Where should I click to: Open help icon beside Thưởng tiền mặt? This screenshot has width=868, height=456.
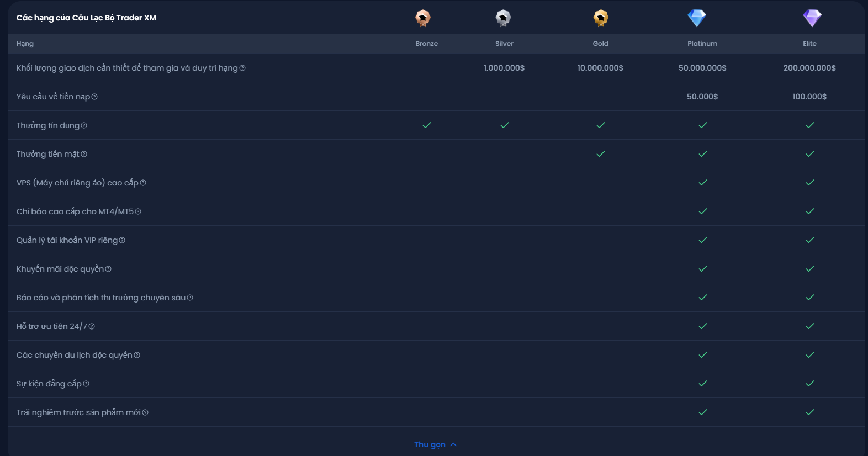[x=84, y=155]
